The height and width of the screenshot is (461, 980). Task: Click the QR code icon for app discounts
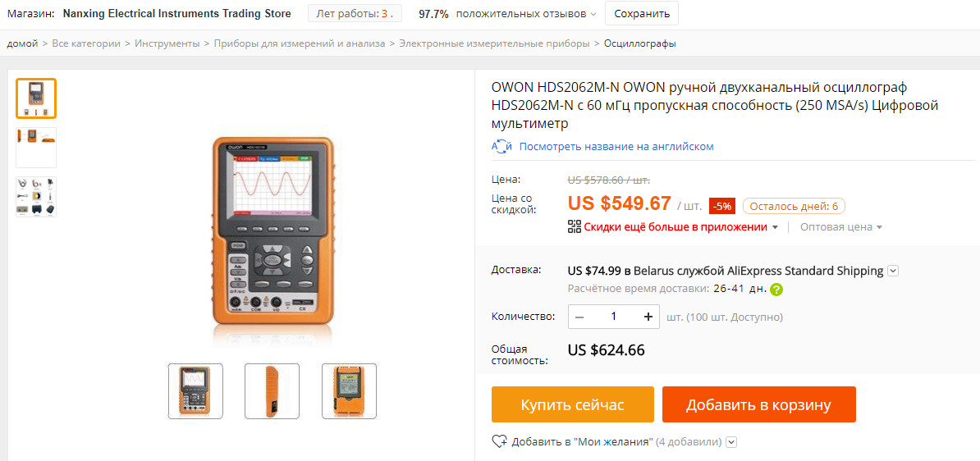click(575, 226)
